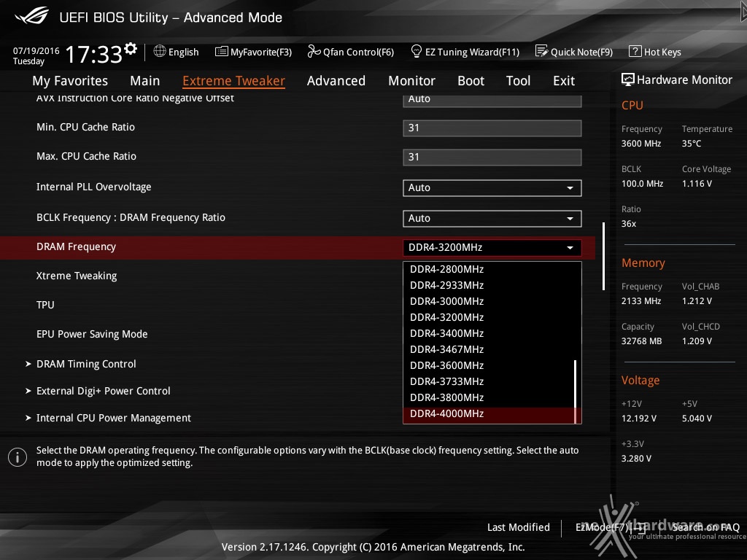
Task: Click the memory capacity value 32768 MB
Action: [641, 341]
